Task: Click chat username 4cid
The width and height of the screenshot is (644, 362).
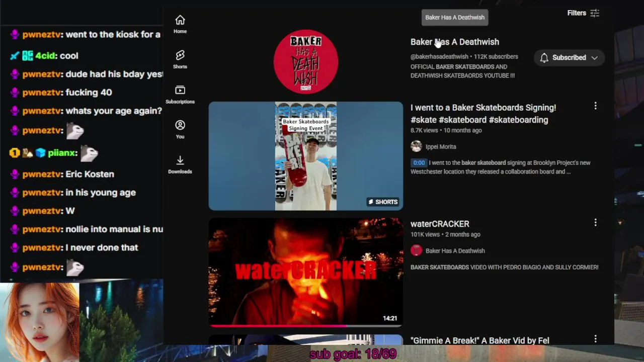Action: click(x=45, y=56)
